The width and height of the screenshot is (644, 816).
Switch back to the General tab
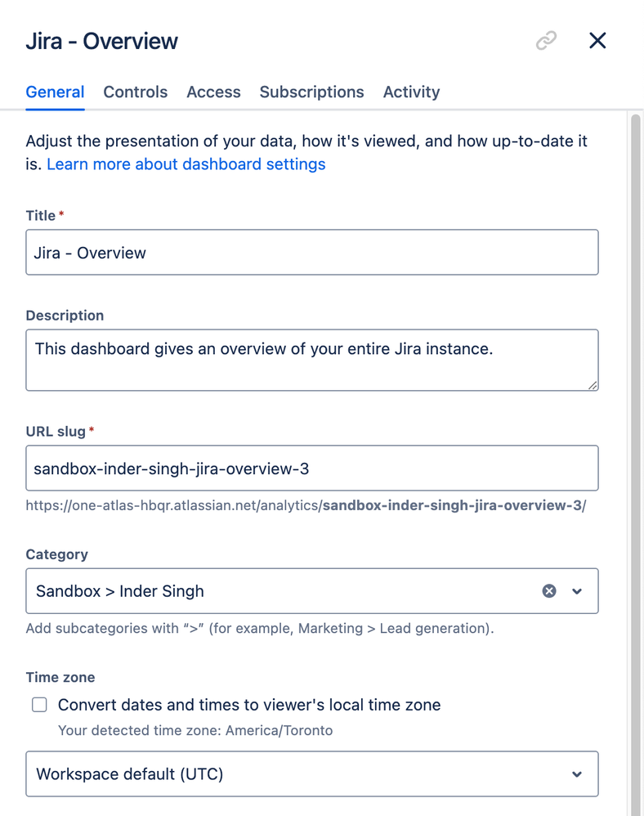55,92
